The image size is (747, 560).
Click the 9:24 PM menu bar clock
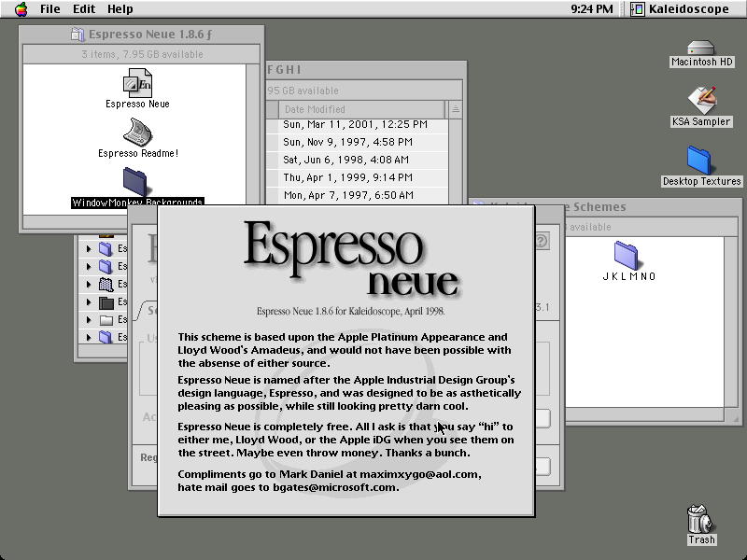[x=592, y=9]
